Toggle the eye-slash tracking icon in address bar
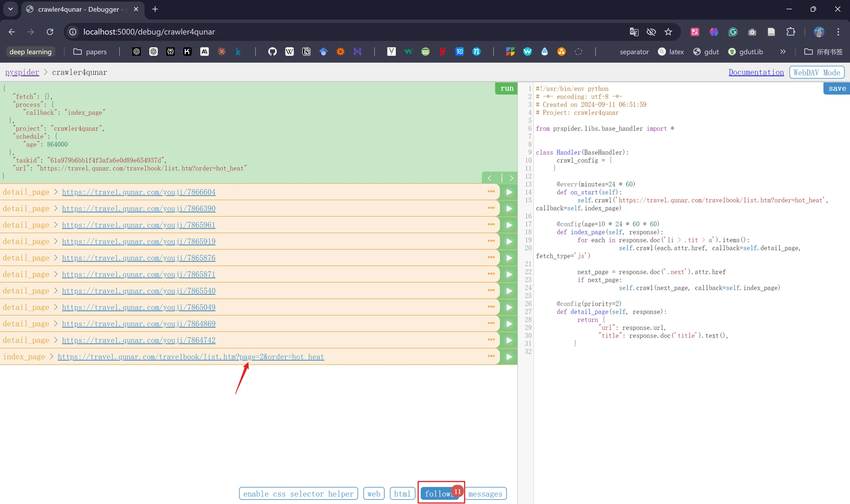The image size is (850, 504). pyautogui.click(x=651, y=32)
